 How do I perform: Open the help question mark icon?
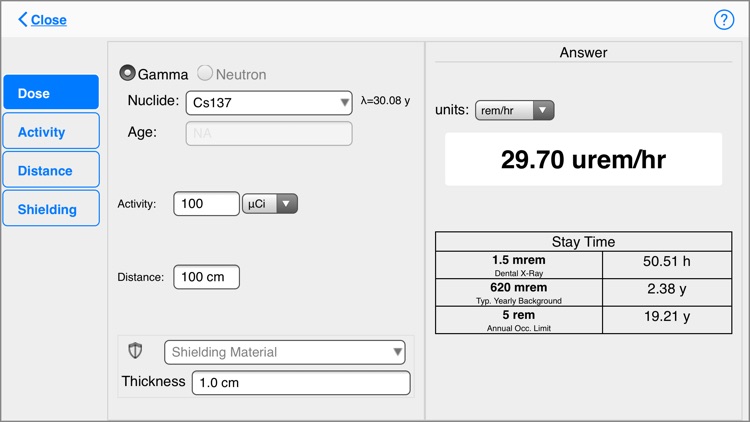[x=724, y=20]
